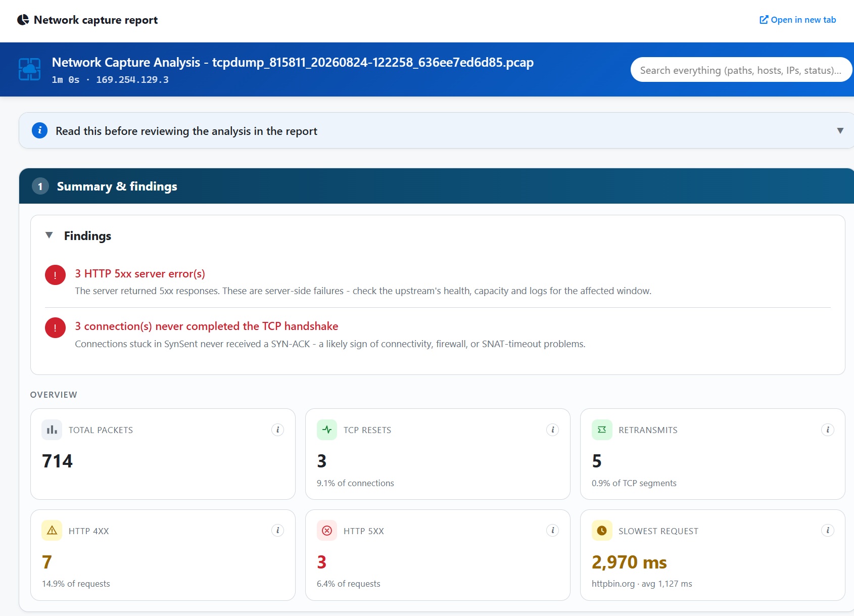
Task: Click the Network capture report pie icon
Action: [23, 20]
